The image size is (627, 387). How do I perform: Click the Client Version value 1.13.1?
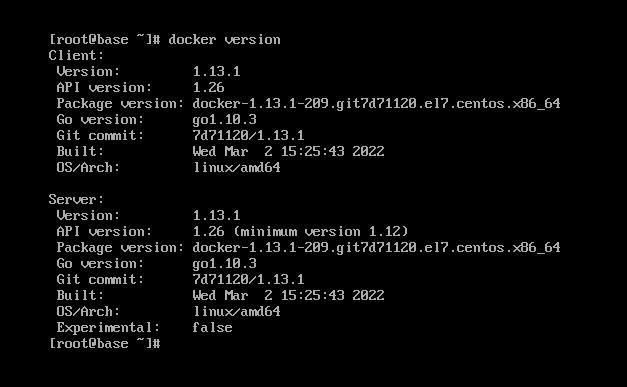(216, 72)
